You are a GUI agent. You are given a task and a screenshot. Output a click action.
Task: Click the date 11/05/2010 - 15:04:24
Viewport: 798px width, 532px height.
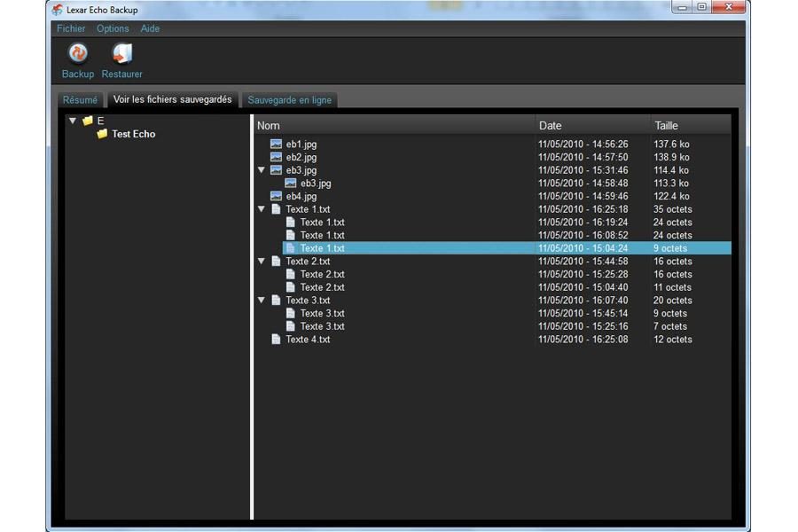(583, 248)
